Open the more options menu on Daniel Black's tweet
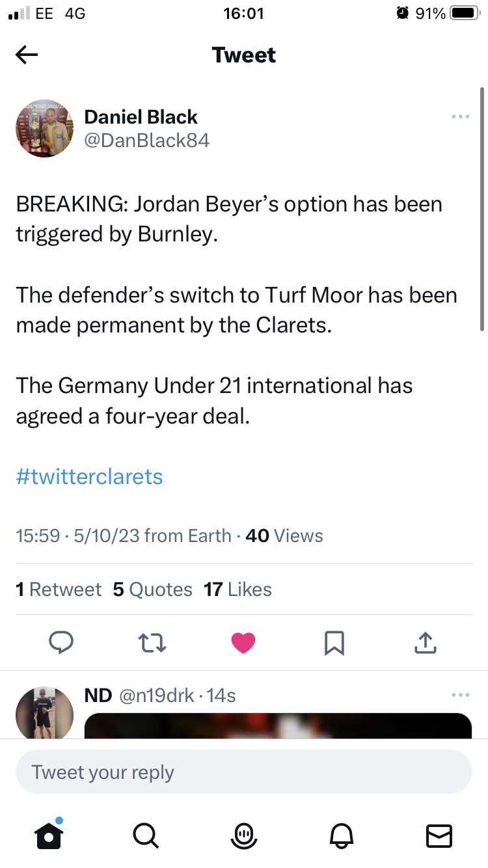 460,117
